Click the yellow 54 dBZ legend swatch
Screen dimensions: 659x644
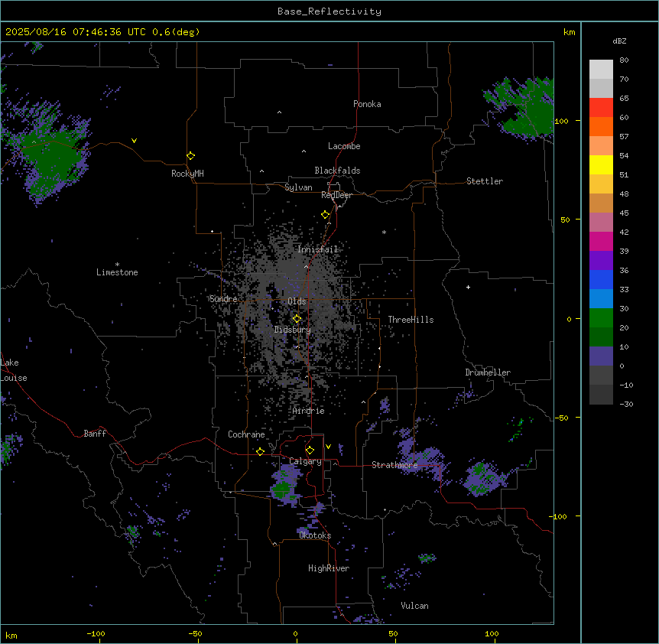601,164
